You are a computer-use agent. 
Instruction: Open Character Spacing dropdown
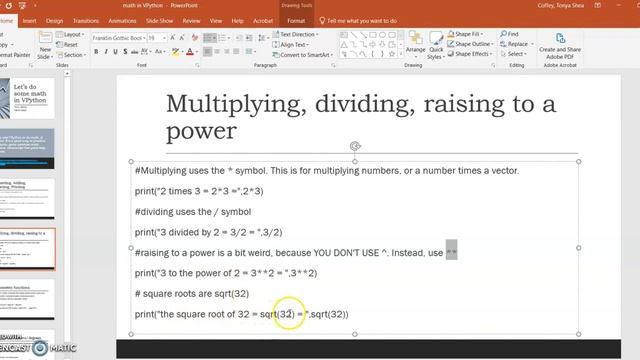[x=146, y=52]
